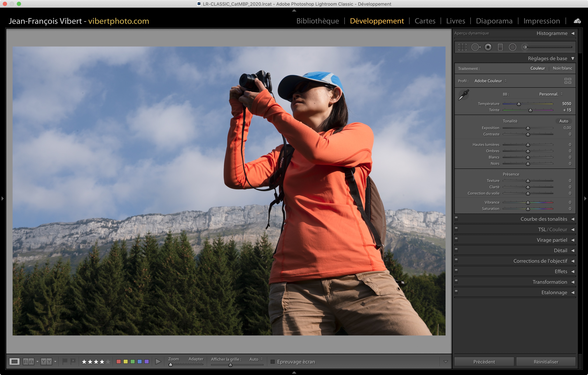
Task: Pick the white balance eyedropper
Action: pyautogui.click(x=463, y=95)
